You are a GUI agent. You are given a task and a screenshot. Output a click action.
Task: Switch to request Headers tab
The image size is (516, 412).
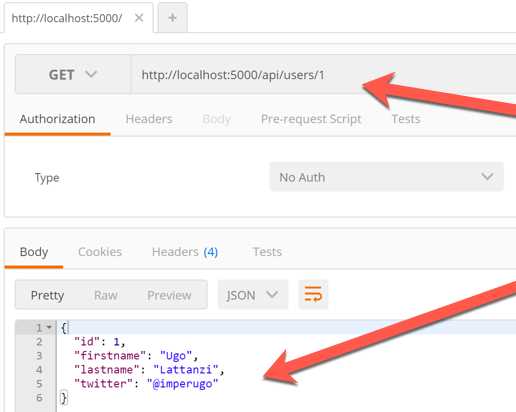pyautogui.click(x=149, y=119)
